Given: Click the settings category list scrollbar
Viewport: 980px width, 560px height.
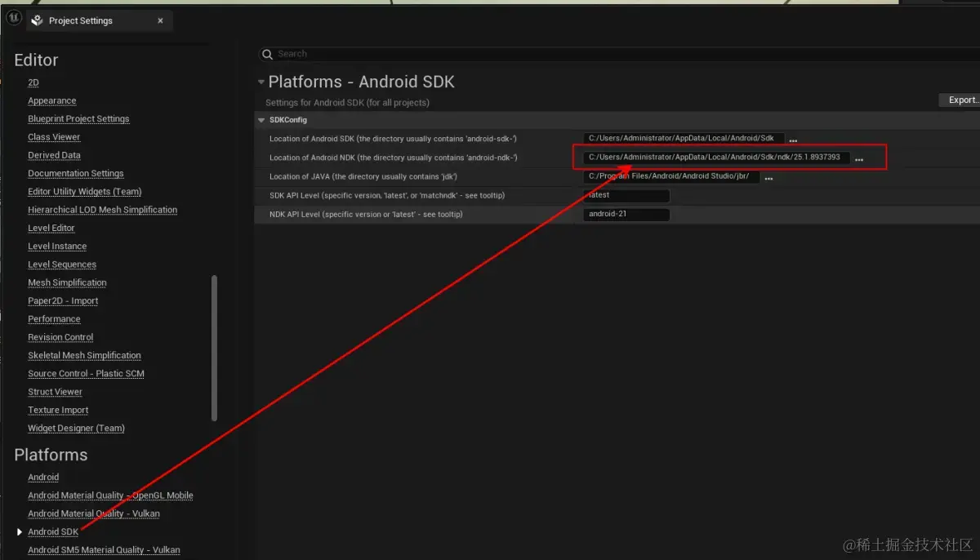Looking at the screenshot, I should [214, 349].
